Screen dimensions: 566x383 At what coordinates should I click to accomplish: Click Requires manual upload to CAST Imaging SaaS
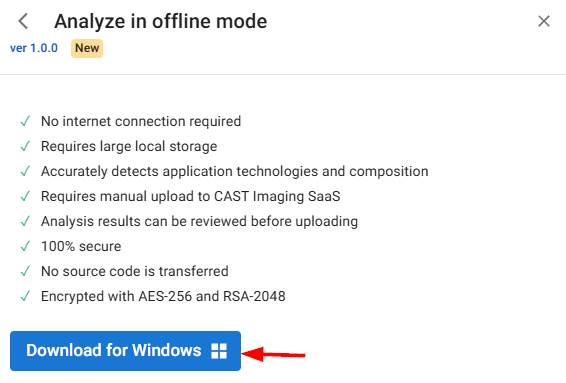coord(191,196)
